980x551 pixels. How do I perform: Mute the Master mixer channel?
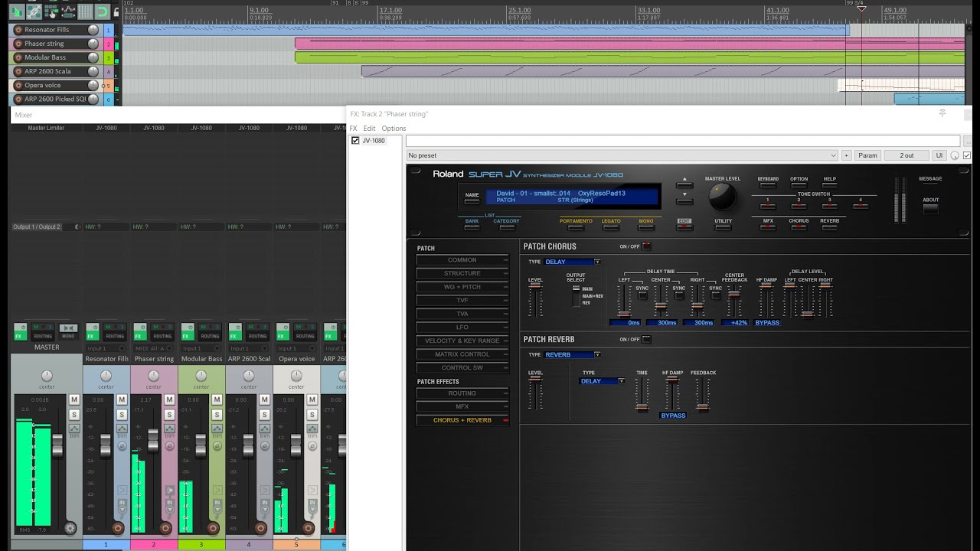[x=74, y=399]
